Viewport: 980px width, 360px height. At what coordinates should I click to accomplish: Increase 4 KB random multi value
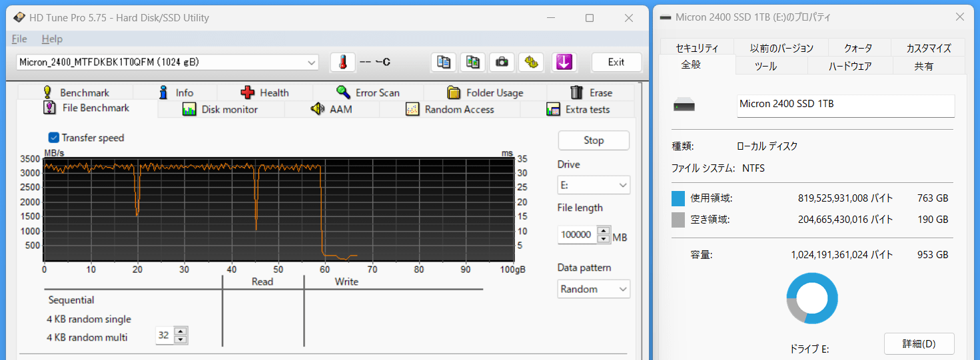pyautogui.click(x=181, y=331)
